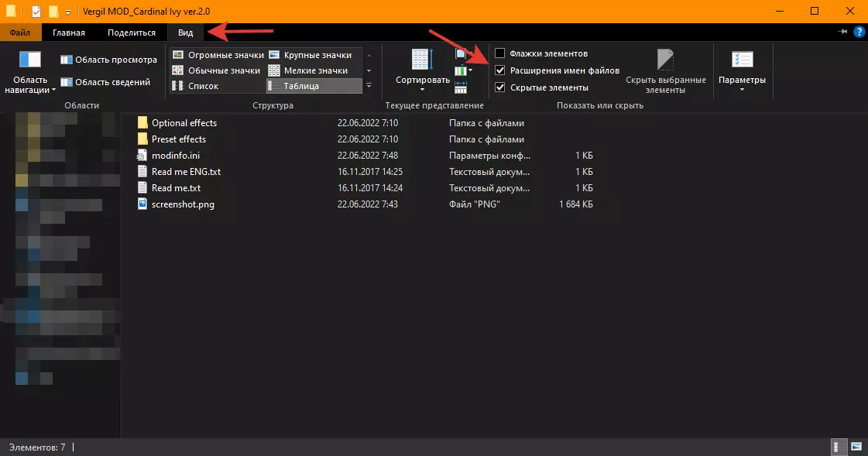Click Hide selected items (Скрыть выбранные элементы)
The width and height of the screenshot is (868, 456).
click(x=665, y=71)
